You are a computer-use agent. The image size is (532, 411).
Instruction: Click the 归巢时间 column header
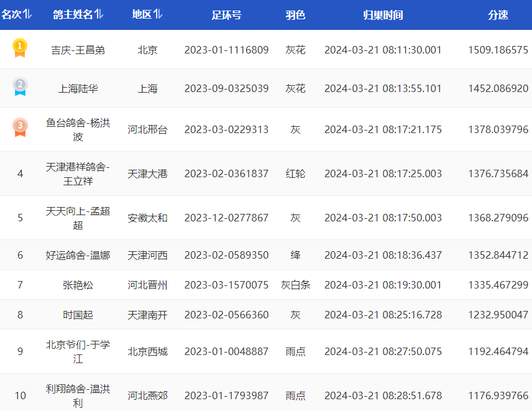[x=383, y=15]
